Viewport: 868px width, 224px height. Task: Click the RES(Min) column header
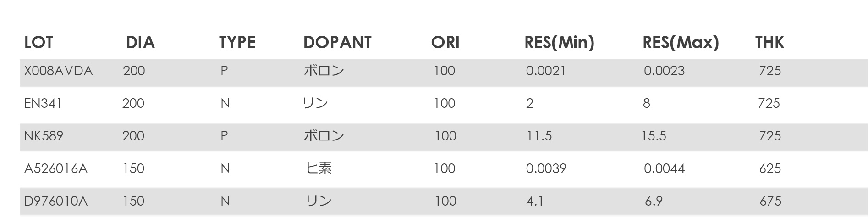point(559,43)
